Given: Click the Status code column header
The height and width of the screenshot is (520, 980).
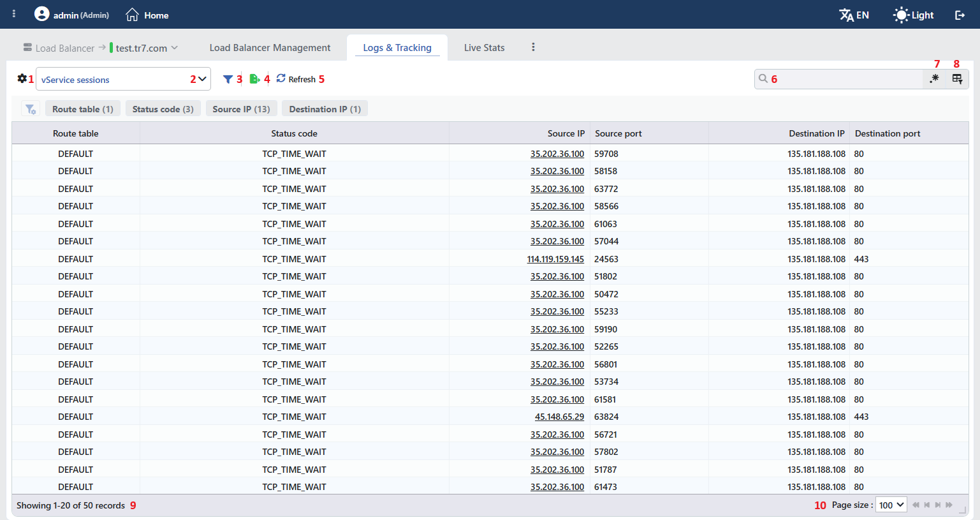Looking at the screenshot, I should coord(294,133).
